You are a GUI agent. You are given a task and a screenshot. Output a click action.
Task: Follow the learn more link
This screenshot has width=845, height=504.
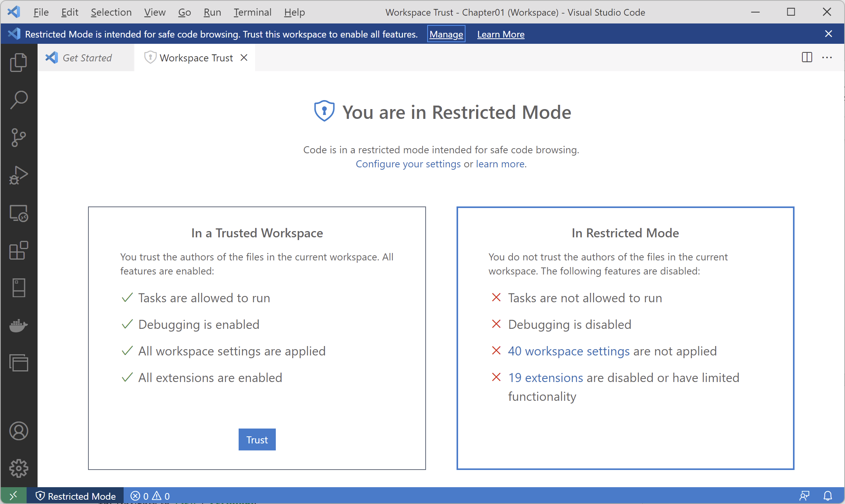click(x=500, y=164)
